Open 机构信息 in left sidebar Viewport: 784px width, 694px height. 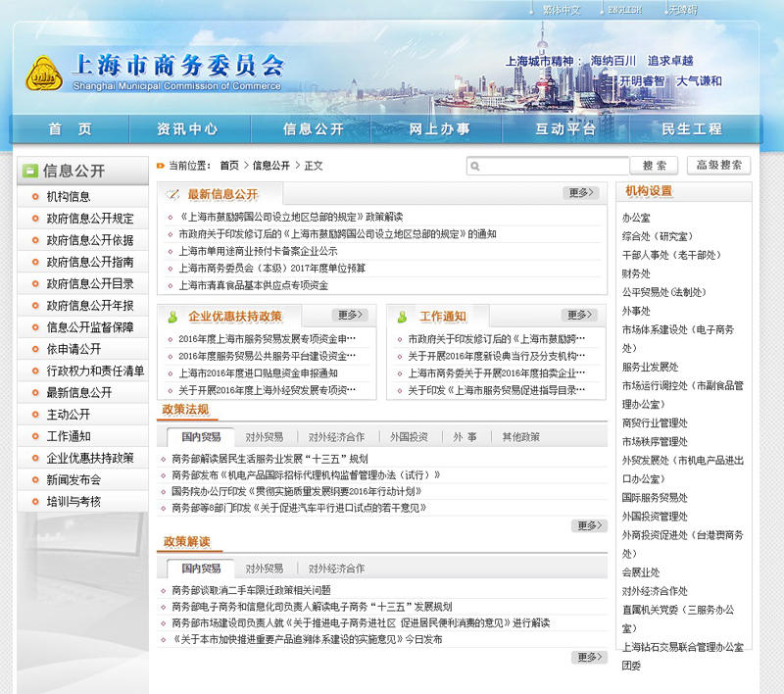tap(69, 196)
